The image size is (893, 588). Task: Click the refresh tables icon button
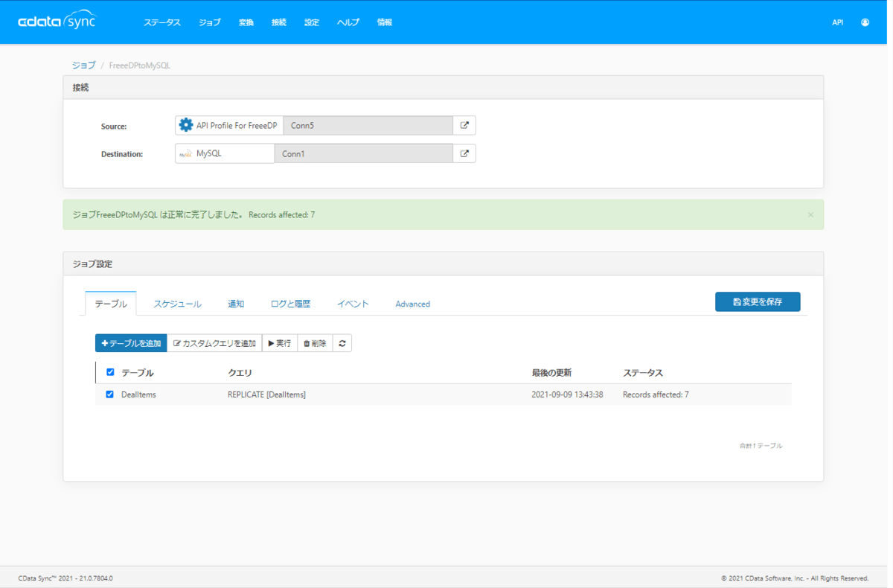coord(342,343)
